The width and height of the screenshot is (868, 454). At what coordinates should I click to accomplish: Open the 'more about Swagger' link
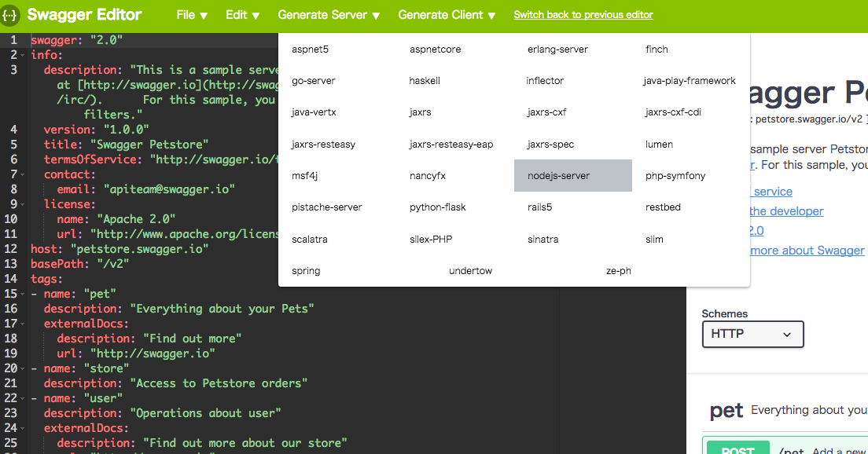point(807,251)
